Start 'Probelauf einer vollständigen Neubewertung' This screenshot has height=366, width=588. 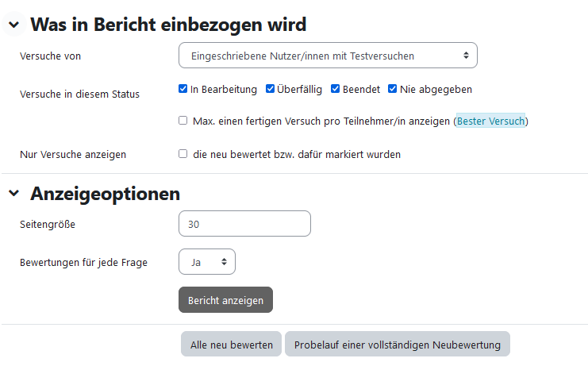click(397, 345)
